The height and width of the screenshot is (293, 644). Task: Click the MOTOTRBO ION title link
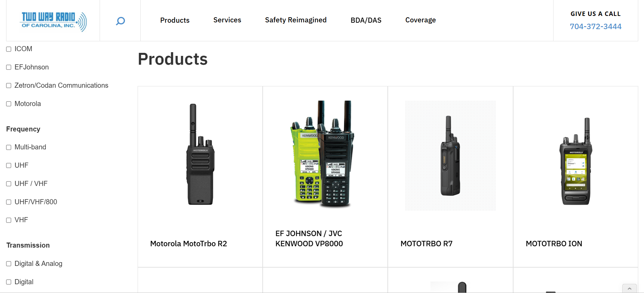tap(554, 244)
